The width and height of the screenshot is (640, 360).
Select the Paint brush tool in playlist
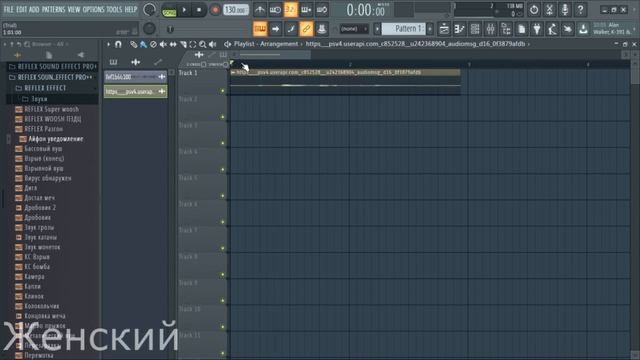(143, 44)
